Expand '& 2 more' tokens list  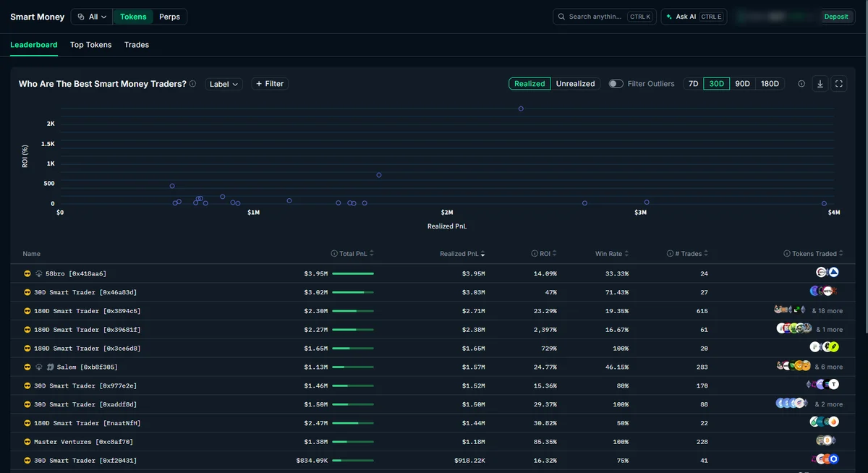coord(829,404)
